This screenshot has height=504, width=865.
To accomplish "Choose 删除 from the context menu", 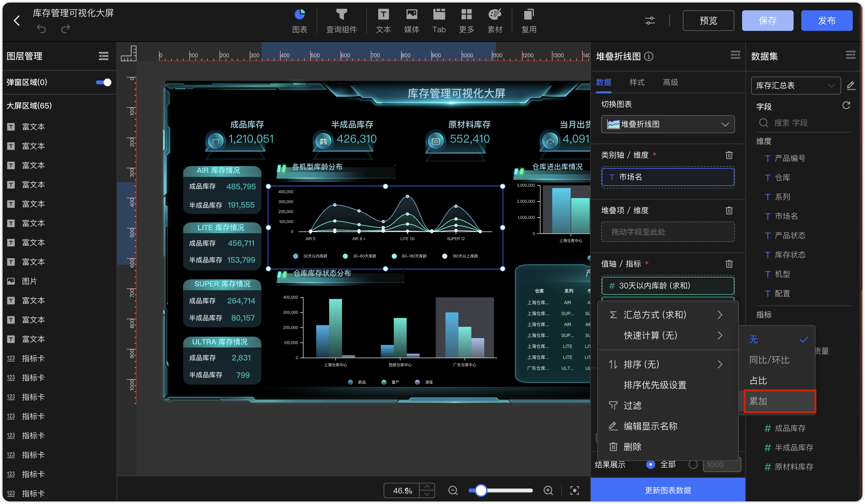I will point(668,447).
